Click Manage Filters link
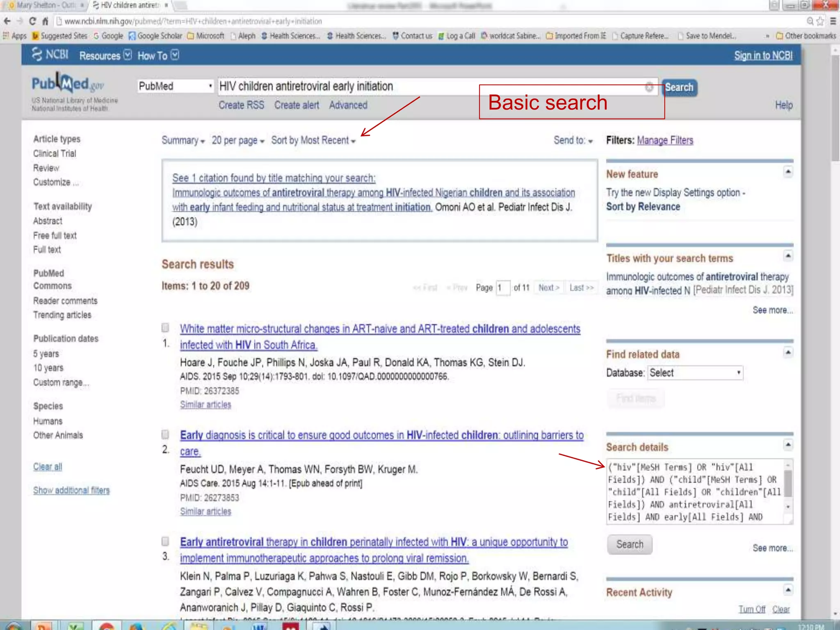 pyautogui.click(x=665, y=140)
